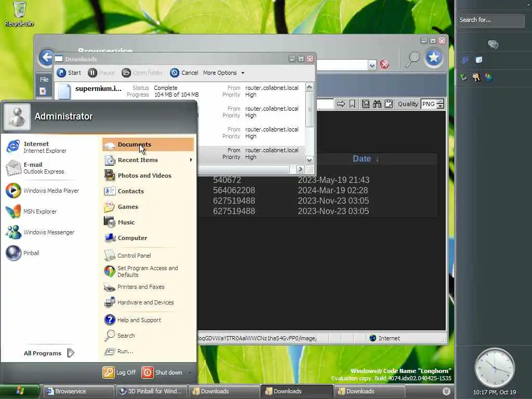
Task: Click the Shut down button
Action: point(162,373)
